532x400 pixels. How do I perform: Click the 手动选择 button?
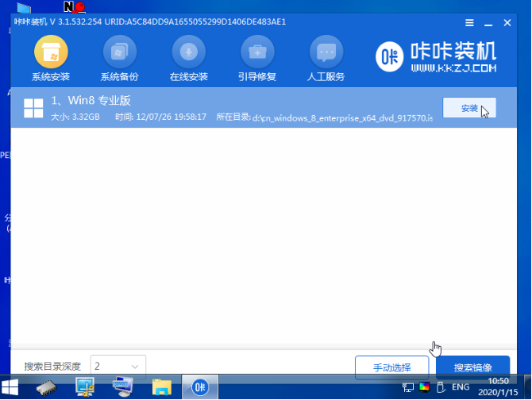coord(391,367)
